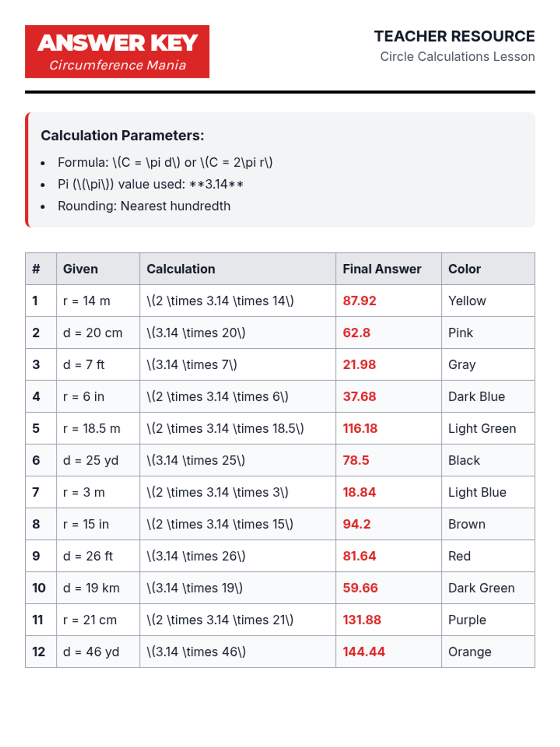560x747 pixels.
Task: Click the Circle Calculations Lesson subtitle
Action: pos(457,56)
